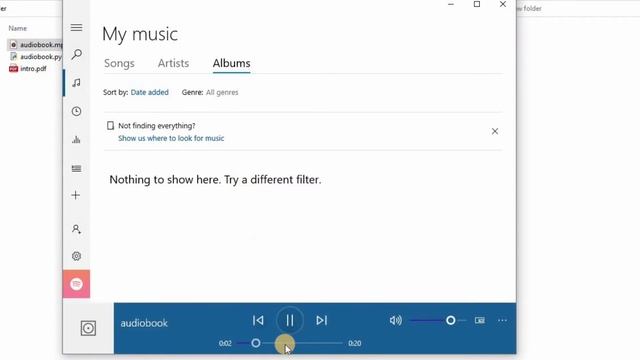Click the audiobook track title in player

(x=144, y=323)
